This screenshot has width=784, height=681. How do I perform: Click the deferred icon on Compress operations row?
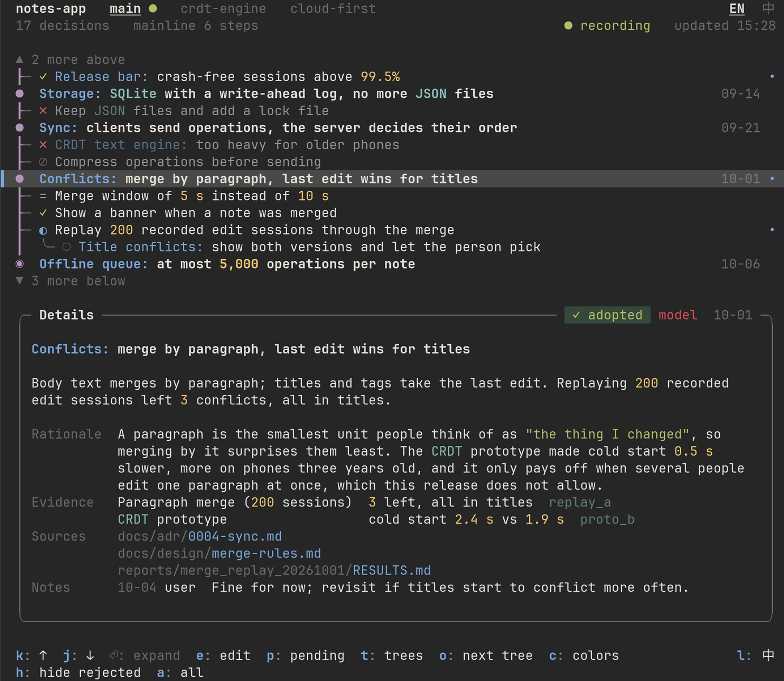coord(43,162)
